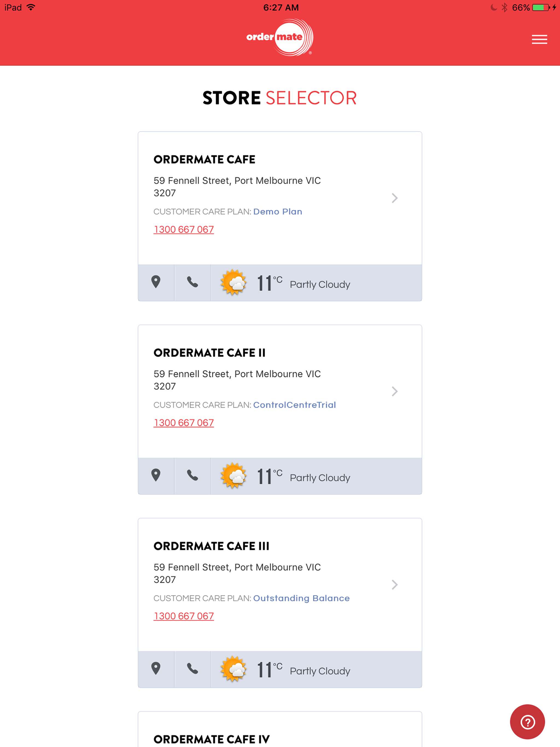This screenshot has height=747, width=560.
Task: Open OrderMate Cafe III via chevron arrow
Action: (395, 585)
